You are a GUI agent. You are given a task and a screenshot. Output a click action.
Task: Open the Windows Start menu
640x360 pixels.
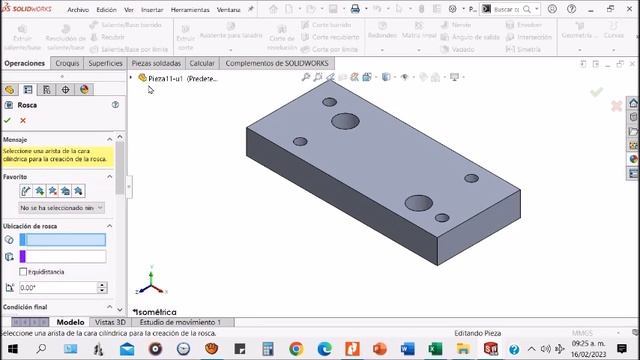point(13,349)
